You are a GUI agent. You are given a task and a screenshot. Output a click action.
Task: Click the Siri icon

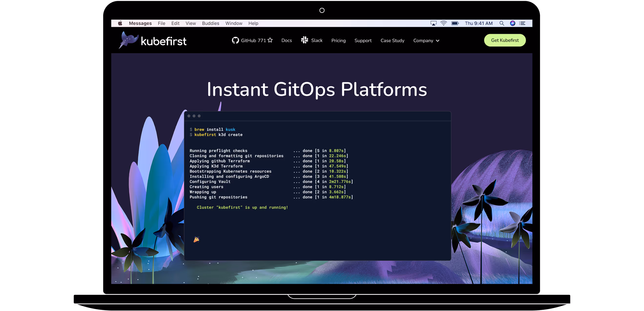click(x=513, y=23)
